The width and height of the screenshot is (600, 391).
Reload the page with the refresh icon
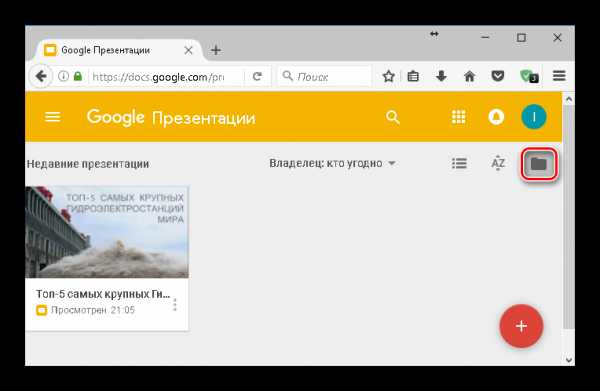pyautogui.click(x=258, y=77)
